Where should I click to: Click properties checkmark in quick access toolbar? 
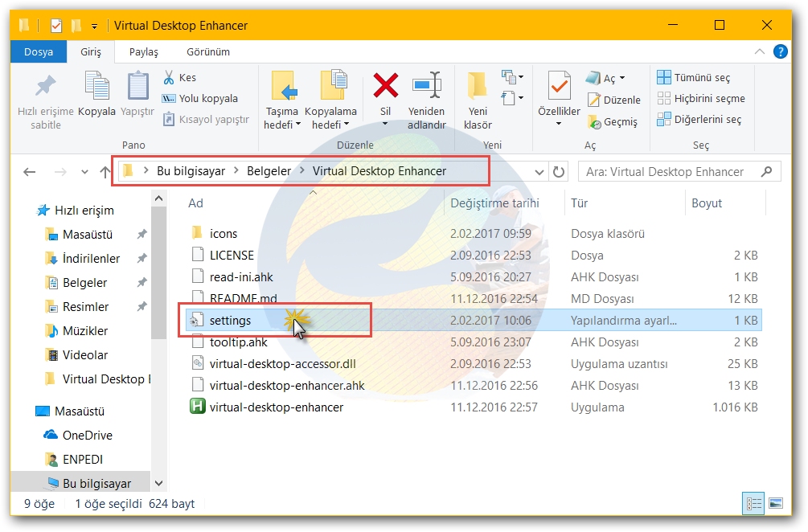(x=56, y=25)
